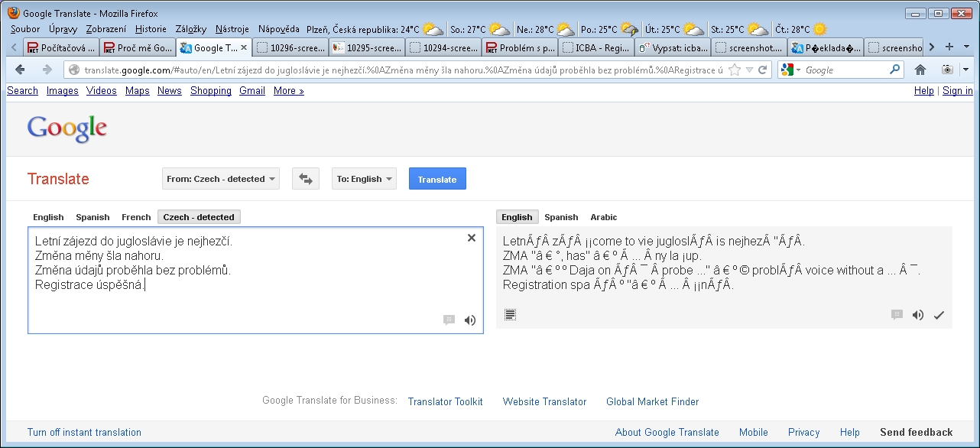Select English as the target language

tap(518, 217)
